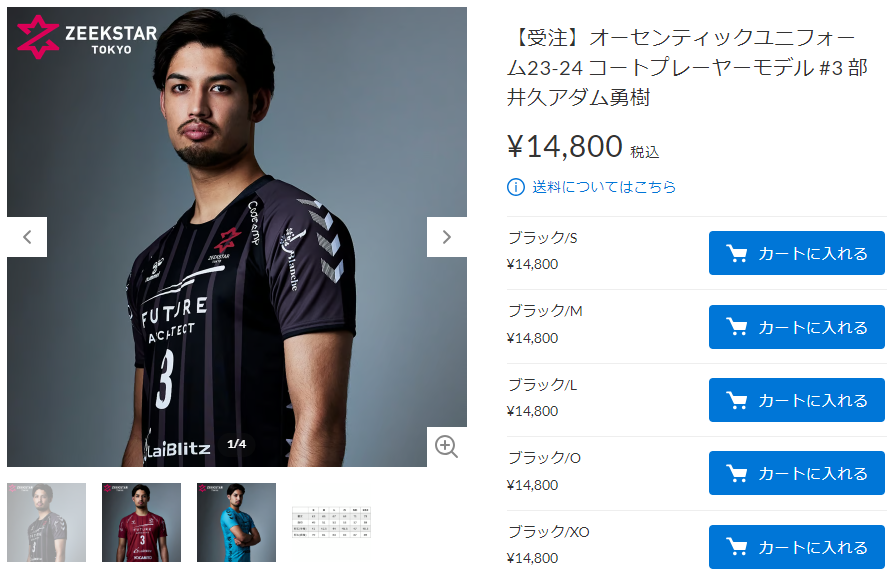This screenshot has width=891, height=579.
Task: Open the magnifier zoom on main photo
Action: (x=447, y=447)
